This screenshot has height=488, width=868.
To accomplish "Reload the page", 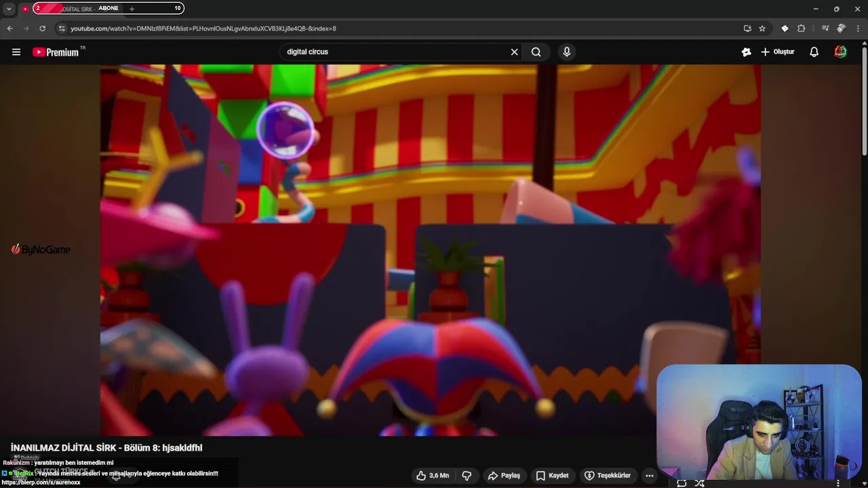I will pyautogui.click(x=42, y=28).
